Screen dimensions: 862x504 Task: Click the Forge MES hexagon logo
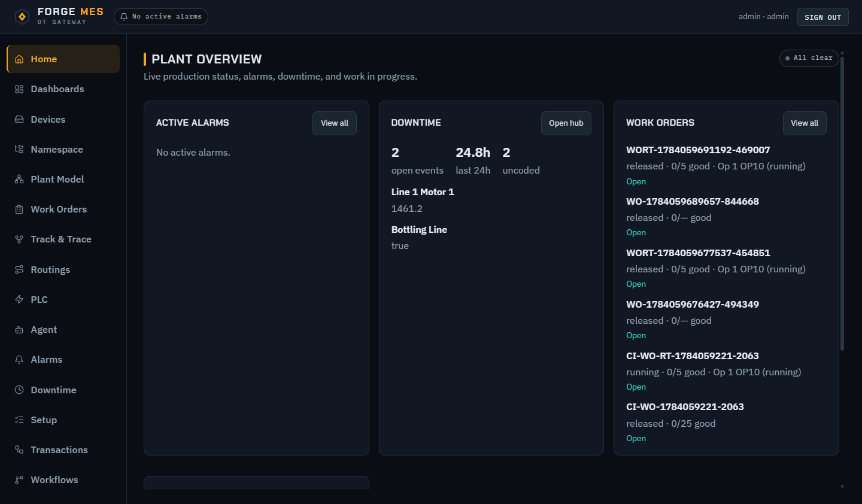tap(22, 17)
